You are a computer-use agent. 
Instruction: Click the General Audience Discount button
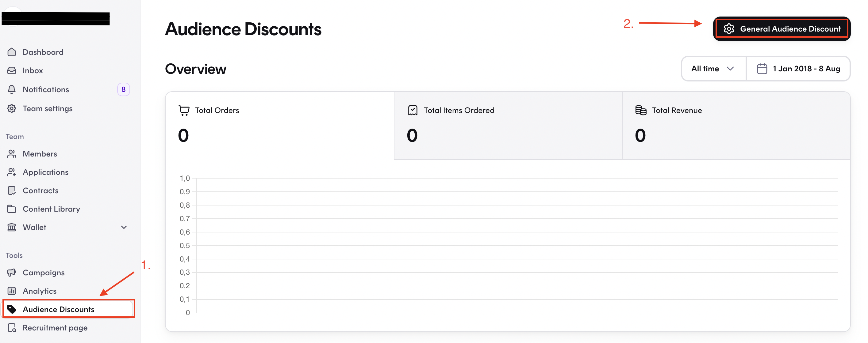782,28
